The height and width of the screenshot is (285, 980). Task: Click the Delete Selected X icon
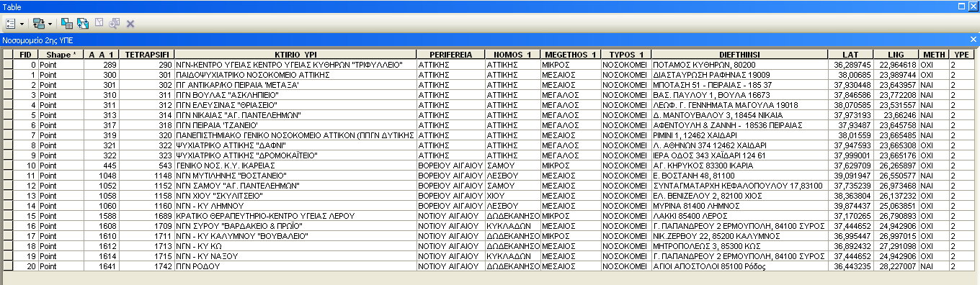(130, 23)
